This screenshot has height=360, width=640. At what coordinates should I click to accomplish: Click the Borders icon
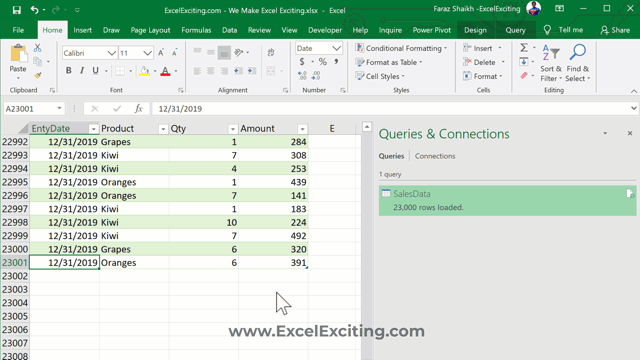tap(120, 71)
